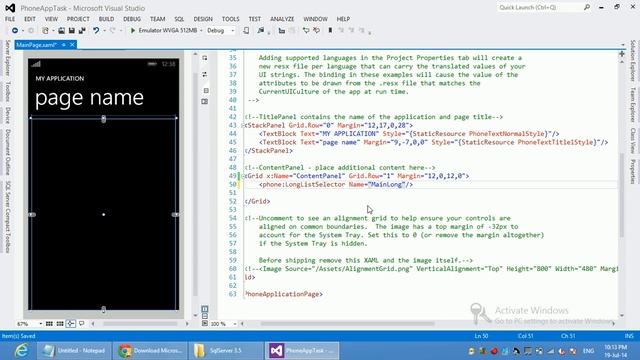This screenshot has height=360, width=640.
Task: Open Internet Explorer from taskbar
Action: (x=21, y=351)
